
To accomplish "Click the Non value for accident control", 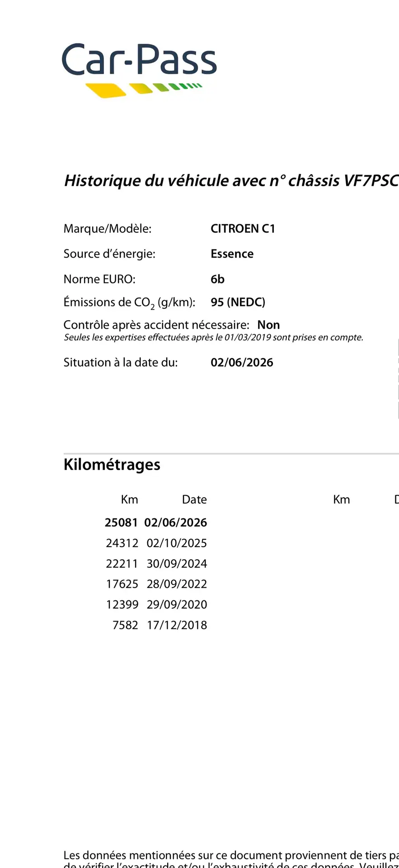I will click(268, 325).
